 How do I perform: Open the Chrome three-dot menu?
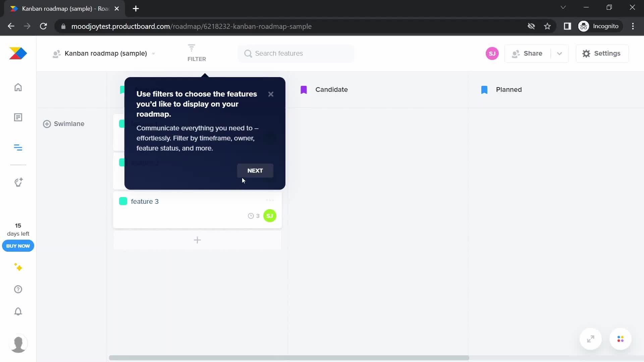click(x=633, y=26)
